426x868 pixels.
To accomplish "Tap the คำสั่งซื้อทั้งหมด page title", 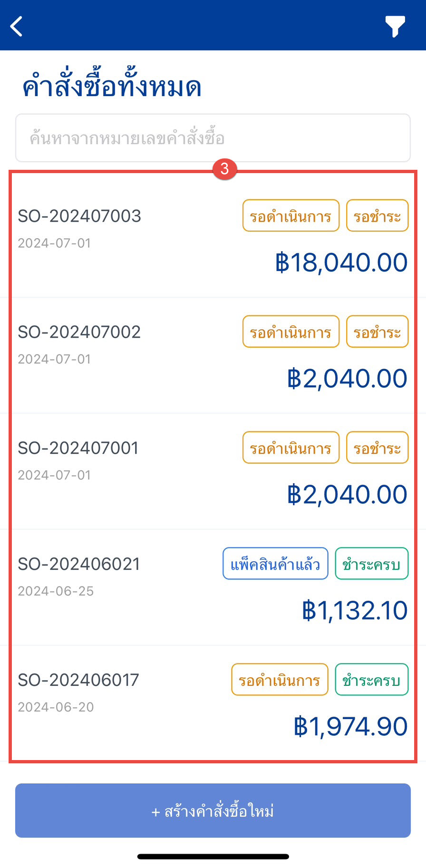I will (112, 87).
